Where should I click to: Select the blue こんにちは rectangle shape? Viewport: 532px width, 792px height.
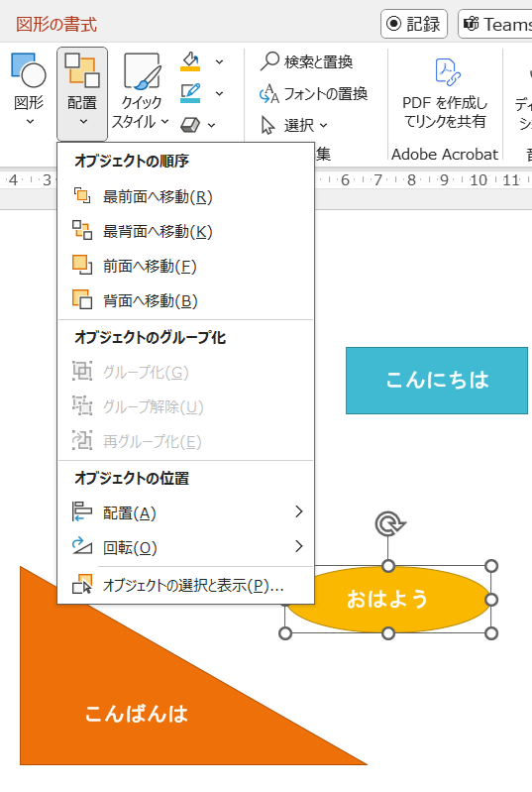point(437,381)
